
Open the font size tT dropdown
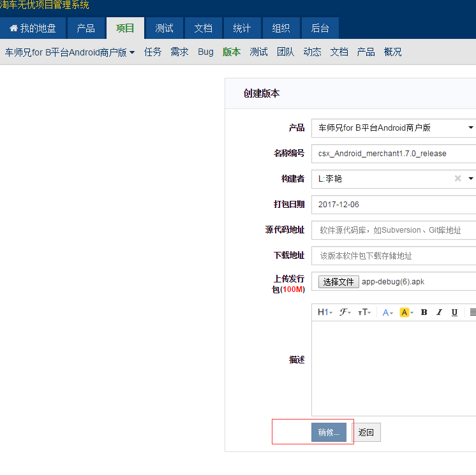pos(364,312)
